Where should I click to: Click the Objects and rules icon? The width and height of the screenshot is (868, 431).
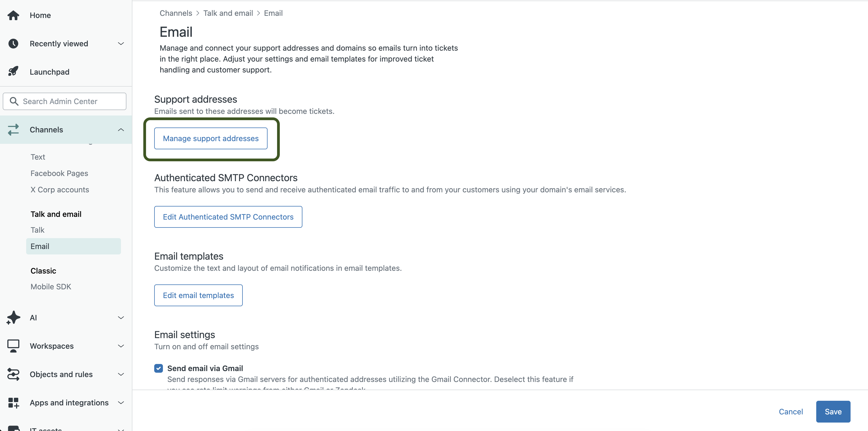13,374
